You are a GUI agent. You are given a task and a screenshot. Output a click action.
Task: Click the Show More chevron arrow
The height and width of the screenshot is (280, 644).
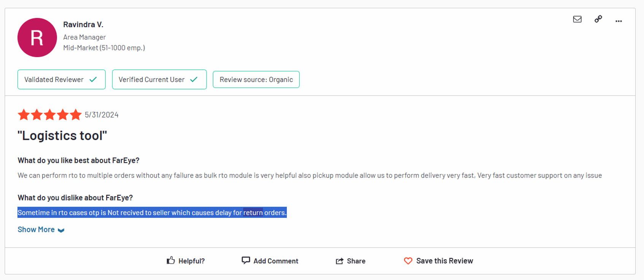(x=61, y=230)
